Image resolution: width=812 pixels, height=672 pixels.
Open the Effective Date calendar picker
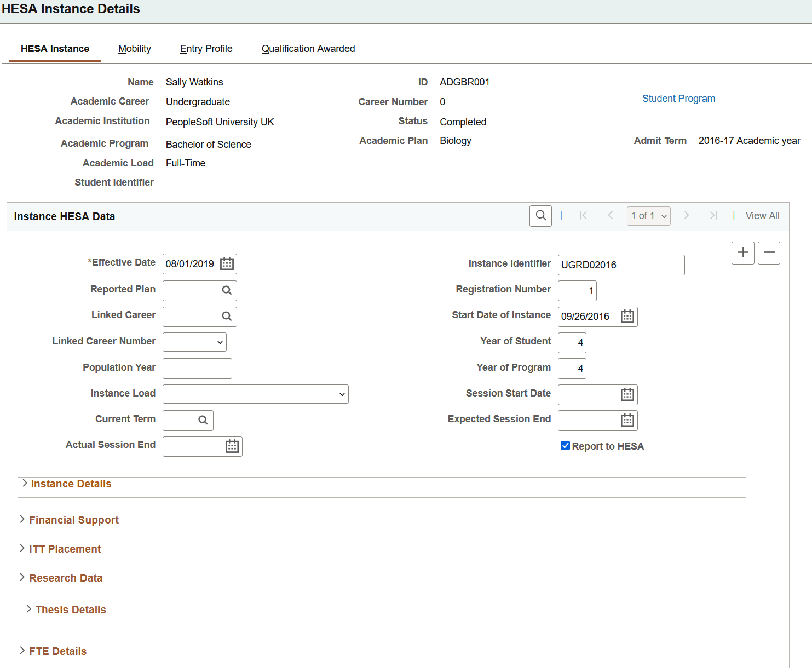click(x=226, y=263)
